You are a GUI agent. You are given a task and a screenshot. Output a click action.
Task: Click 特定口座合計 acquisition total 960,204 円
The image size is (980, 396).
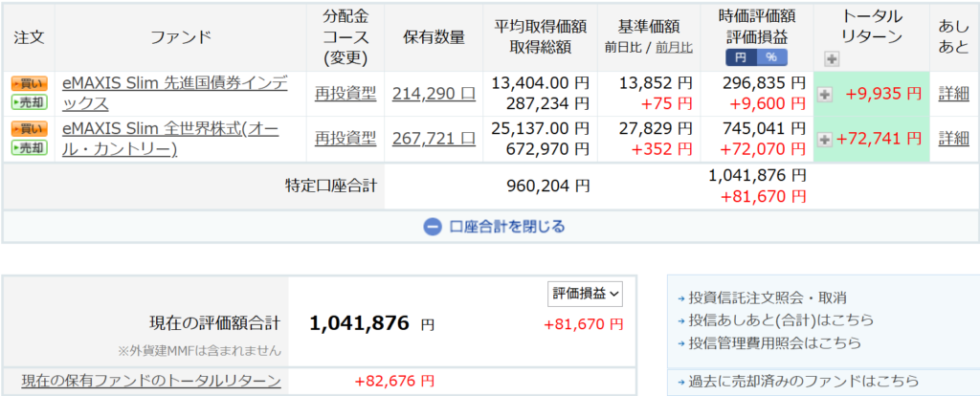click(x=547, y=186)
